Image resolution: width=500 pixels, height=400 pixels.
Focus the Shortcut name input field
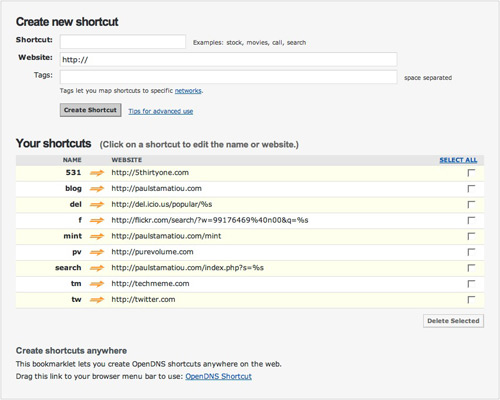(123, 42)
